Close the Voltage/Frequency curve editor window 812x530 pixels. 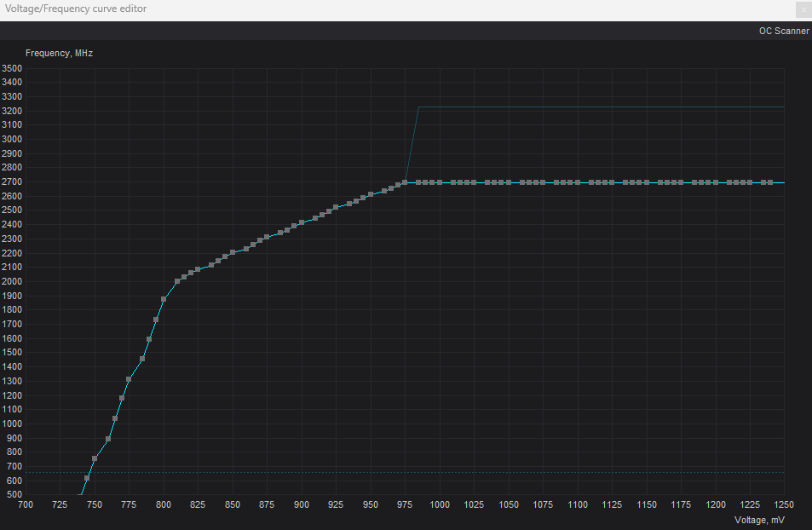803,9
